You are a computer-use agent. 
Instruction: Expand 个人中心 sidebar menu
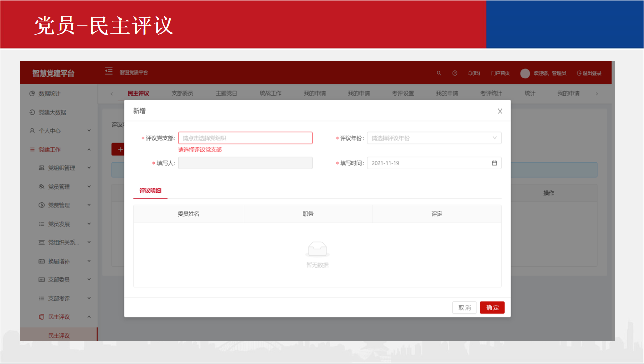[x=50, y=131]
